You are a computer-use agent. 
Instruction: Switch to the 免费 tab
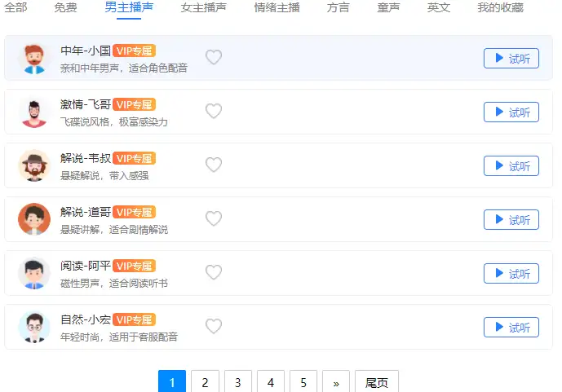pyautogui.click(x=65, y=7)
